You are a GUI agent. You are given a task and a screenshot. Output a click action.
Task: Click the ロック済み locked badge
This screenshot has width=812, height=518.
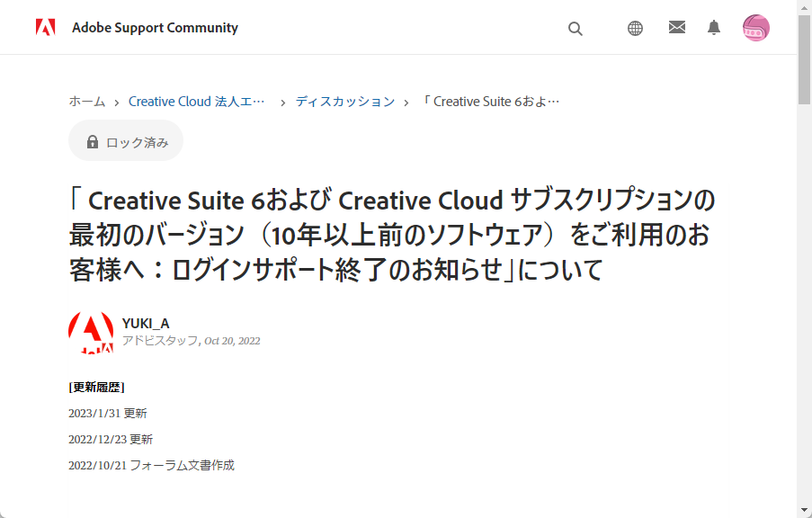126,140
